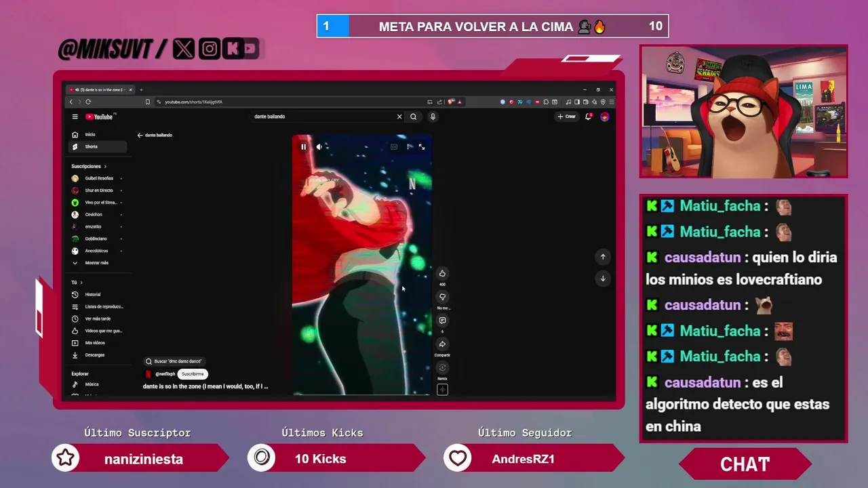Open Videos que me gustan
The width and height of the screenshot is (868, 488).
click(x=98, y=331)
